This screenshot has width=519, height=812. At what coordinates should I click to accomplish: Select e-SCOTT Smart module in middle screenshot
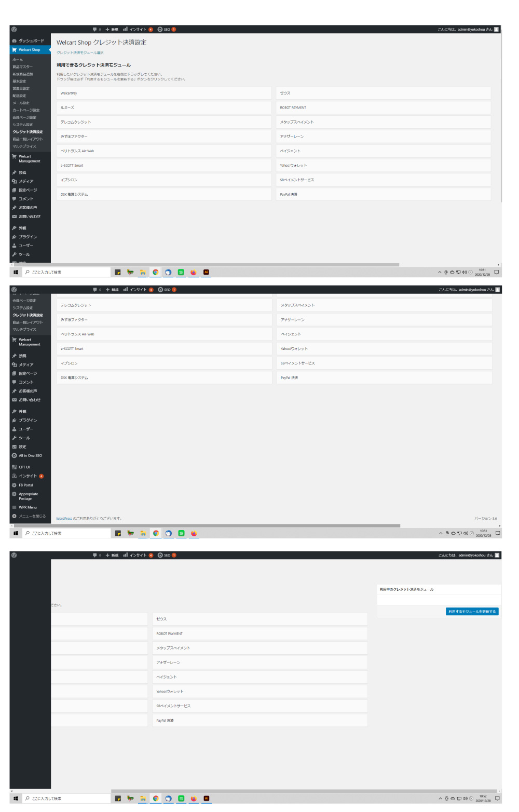pos(165,349)
